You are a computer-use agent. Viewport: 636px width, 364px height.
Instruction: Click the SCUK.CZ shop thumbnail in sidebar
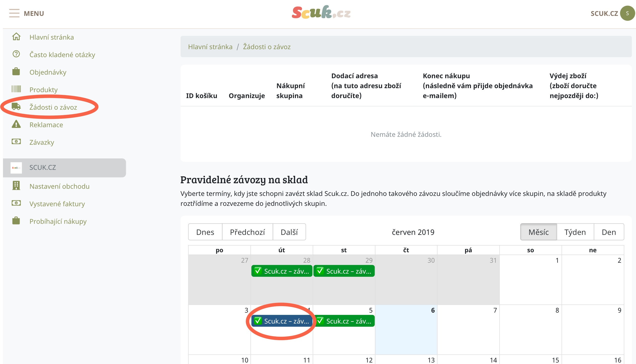coord(16,168)
